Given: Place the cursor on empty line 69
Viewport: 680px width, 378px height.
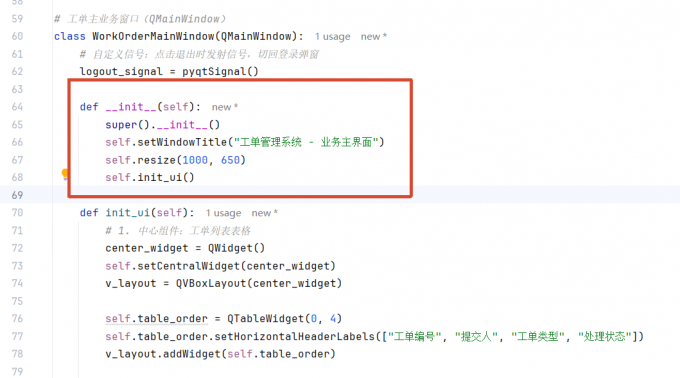Looking at the screenshot, I should coord(364,195).
